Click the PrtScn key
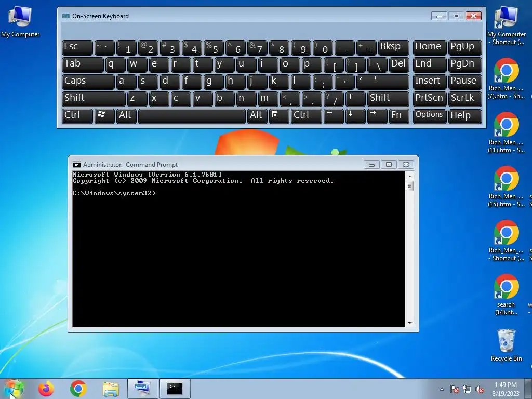The image size is (532, 399). coord(430,98)
